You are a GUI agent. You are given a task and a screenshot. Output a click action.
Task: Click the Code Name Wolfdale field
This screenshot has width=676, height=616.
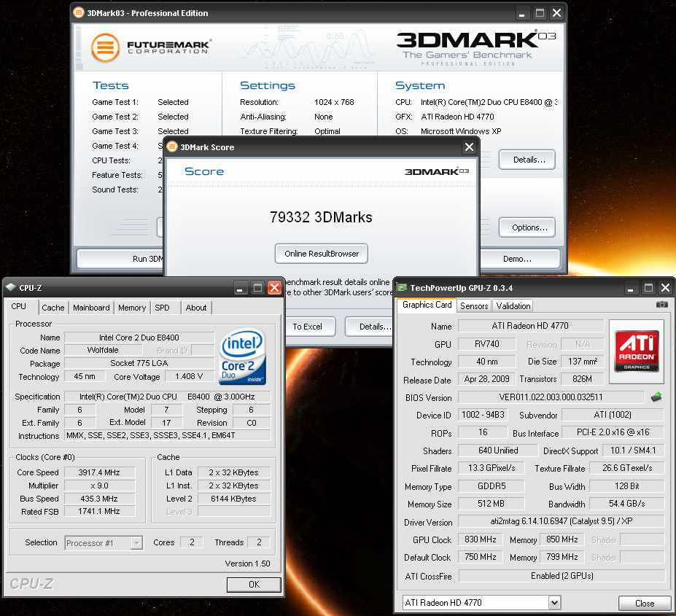pos(103,350)
